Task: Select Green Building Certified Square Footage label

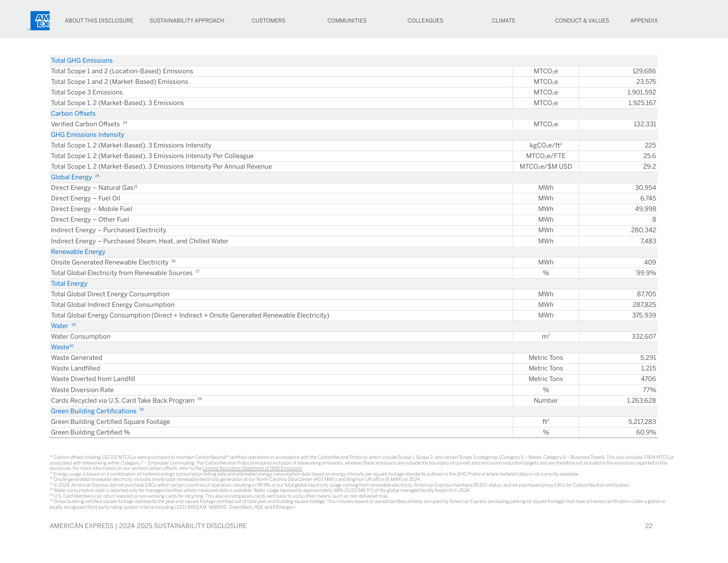Action: coord(110,422)
